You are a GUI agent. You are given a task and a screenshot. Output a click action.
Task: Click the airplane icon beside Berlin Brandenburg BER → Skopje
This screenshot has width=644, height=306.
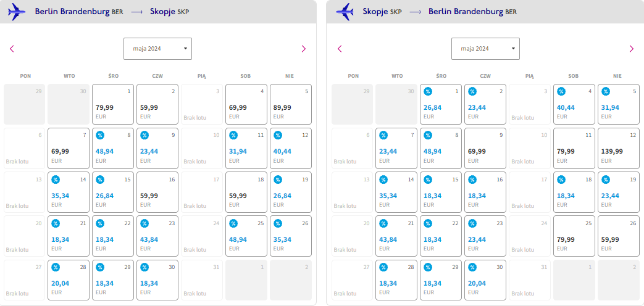click(17, 12)
